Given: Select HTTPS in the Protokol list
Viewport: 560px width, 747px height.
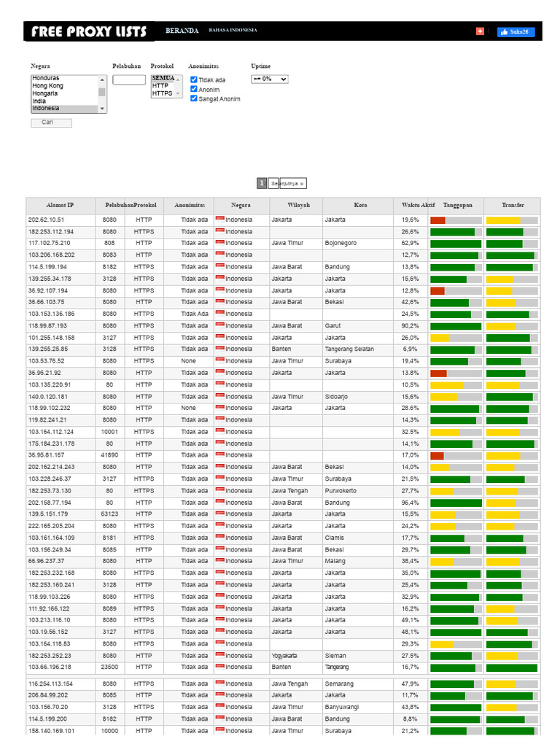Looking at the screenshot, I should [x=163, y=93].
